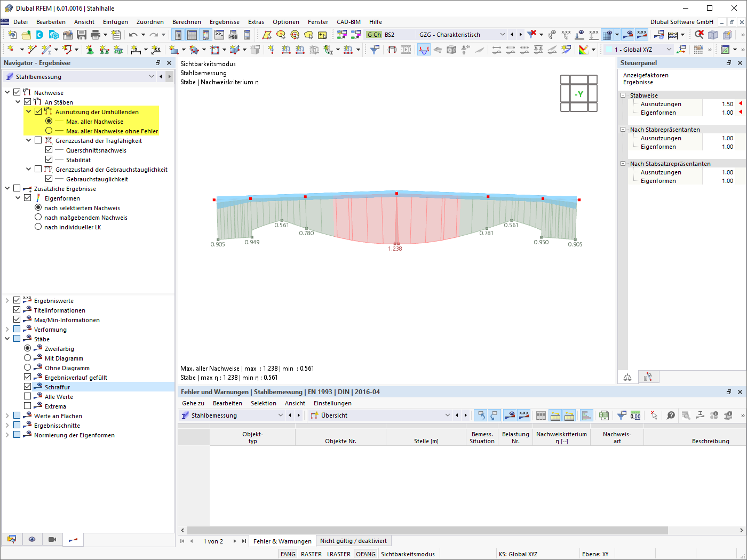The image size is (747, 560).
Task: Click the lasso selection icon
Action: 308,35
